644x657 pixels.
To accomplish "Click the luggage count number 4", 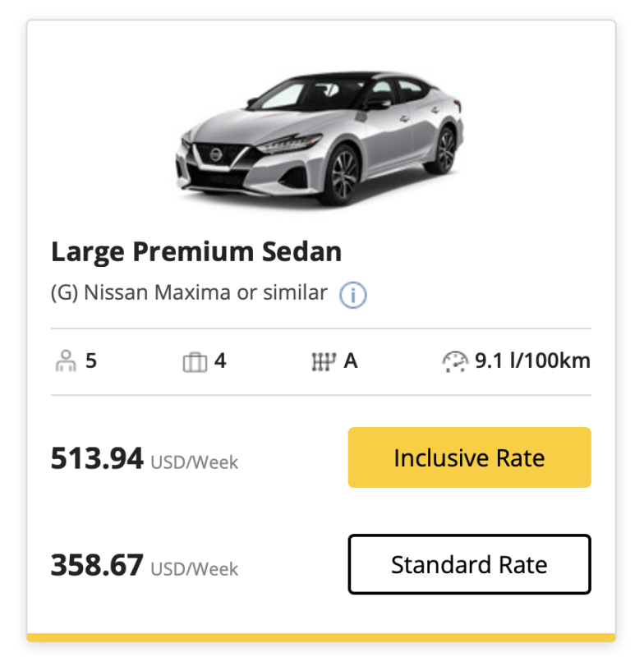I will 220,361.
